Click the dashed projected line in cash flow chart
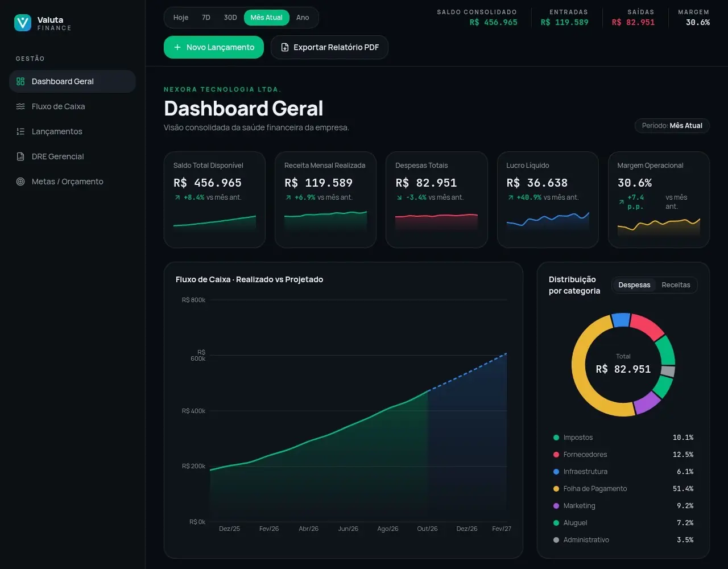 tap(468, 372)
